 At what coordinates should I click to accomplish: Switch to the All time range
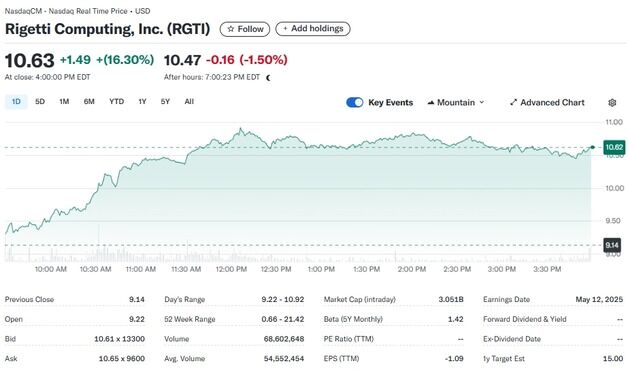tap(189, 102)
